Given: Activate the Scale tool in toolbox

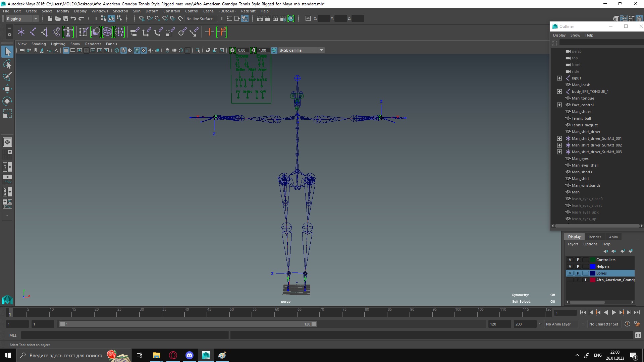Looking at the screenshot, I should point(7,114).
